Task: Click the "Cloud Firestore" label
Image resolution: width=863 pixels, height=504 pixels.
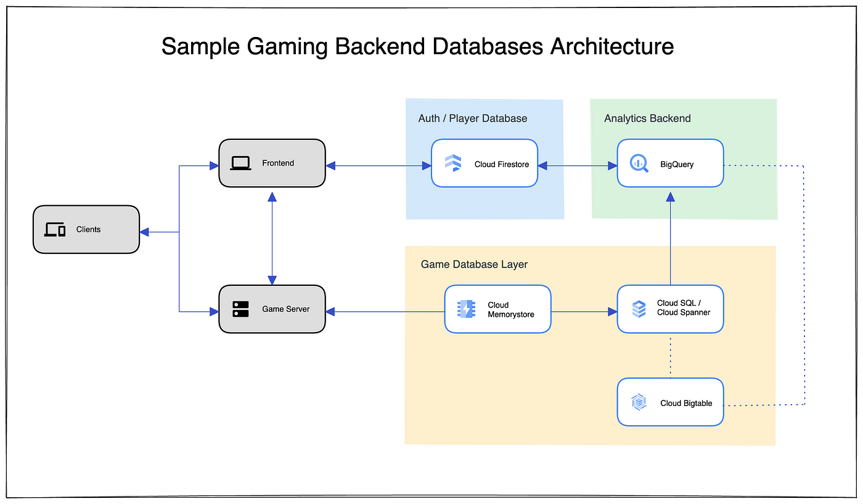Action: click(x=502, y=165)
